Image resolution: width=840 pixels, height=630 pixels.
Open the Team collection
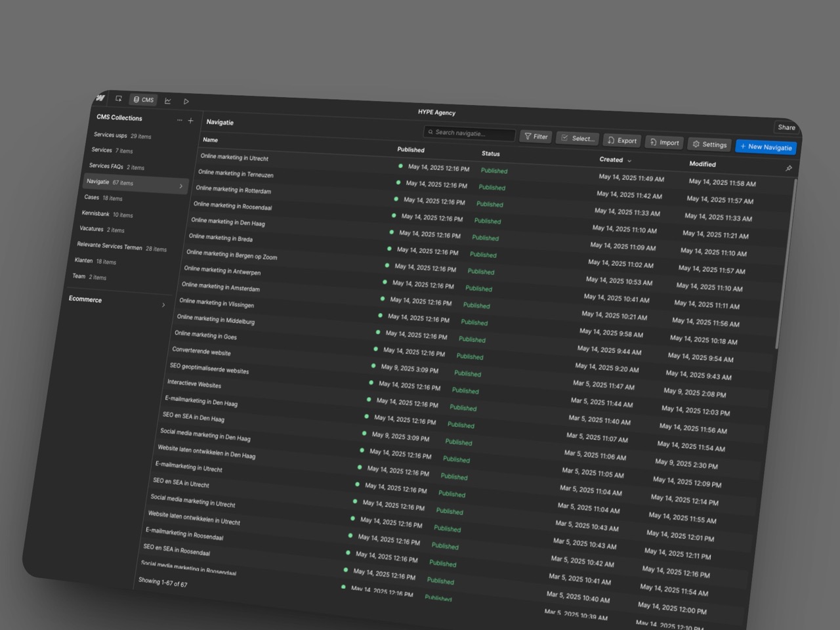[x=89, y=277]
